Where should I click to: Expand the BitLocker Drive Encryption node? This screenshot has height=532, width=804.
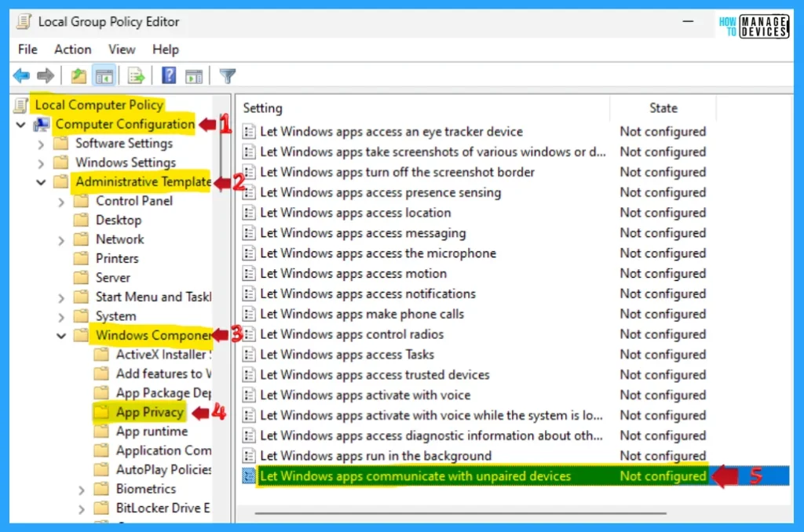(81, 509)
